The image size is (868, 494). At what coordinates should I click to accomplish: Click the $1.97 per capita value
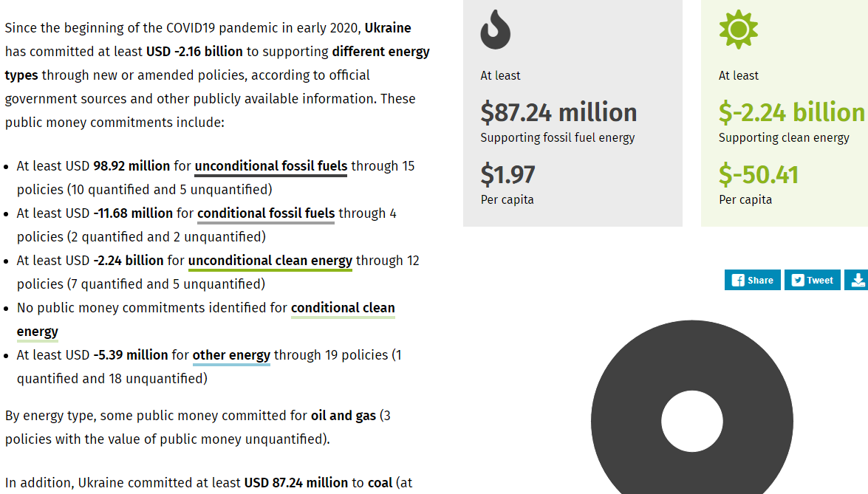(508, 175)
